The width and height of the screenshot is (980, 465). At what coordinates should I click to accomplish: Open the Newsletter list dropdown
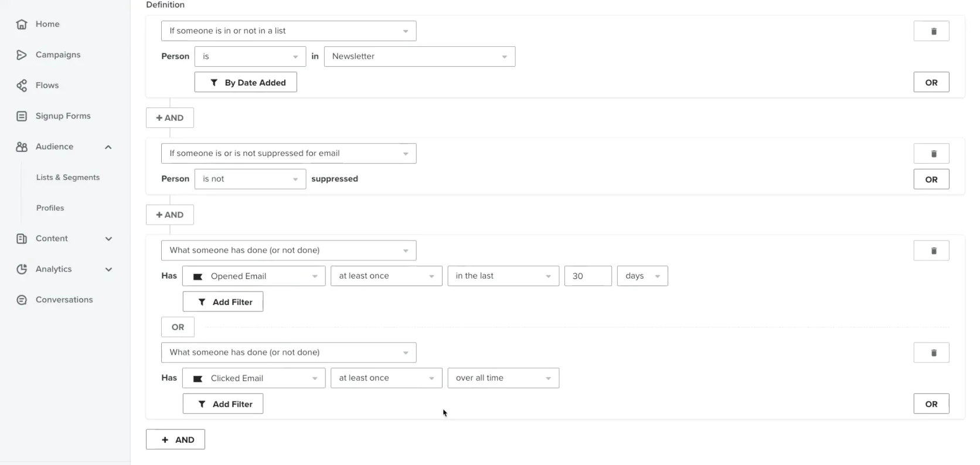click(419, 56)
